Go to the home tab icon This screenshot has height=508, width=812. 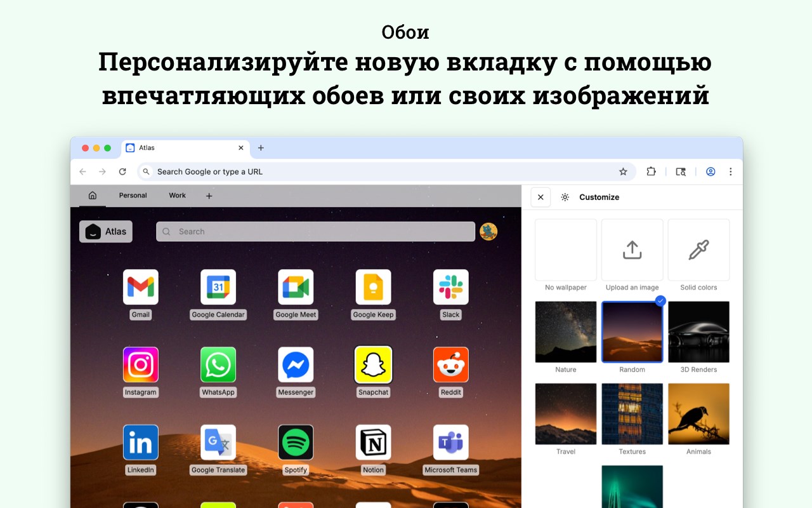tap(93, 196)
